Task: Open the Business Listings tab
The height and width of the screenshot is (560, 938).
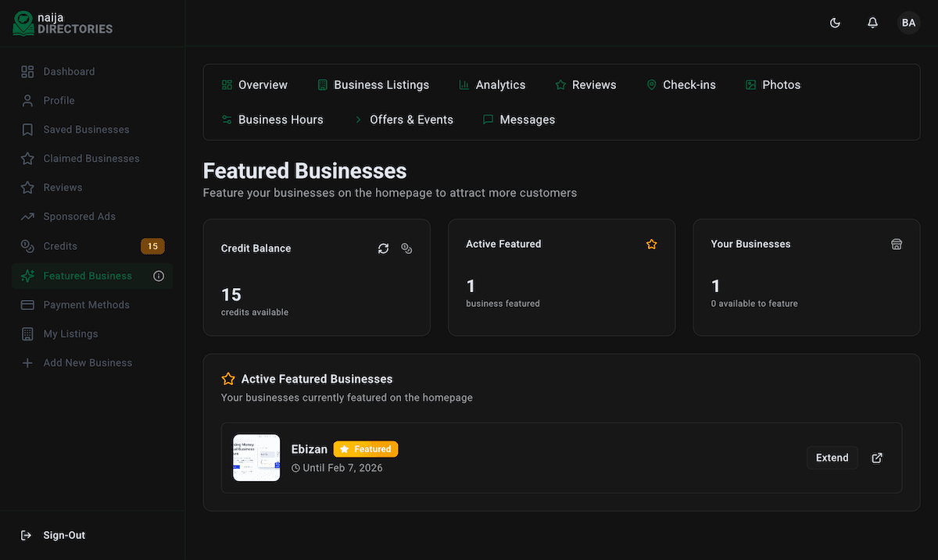Action: point(373,85)
